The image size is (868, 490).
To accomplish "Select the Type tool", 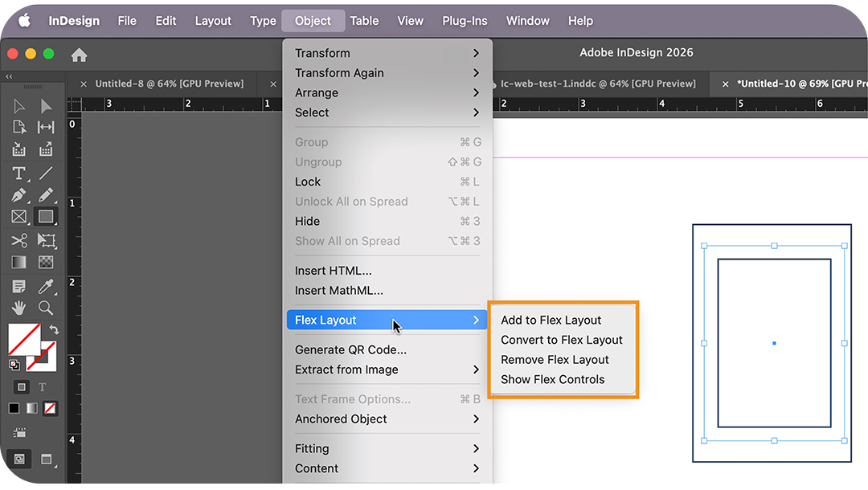I will [x=18, y=173].
